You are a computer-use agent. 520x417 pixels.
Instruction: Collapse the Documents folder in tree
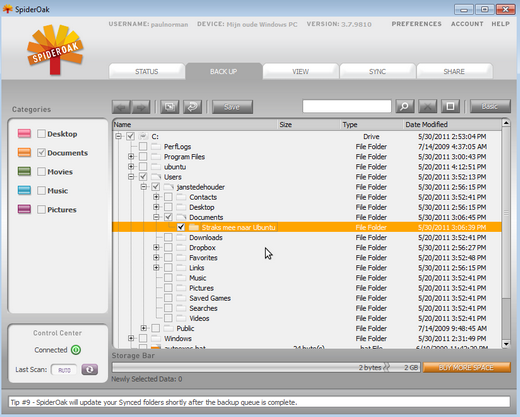pyautogui.click(x=156, y=217)
